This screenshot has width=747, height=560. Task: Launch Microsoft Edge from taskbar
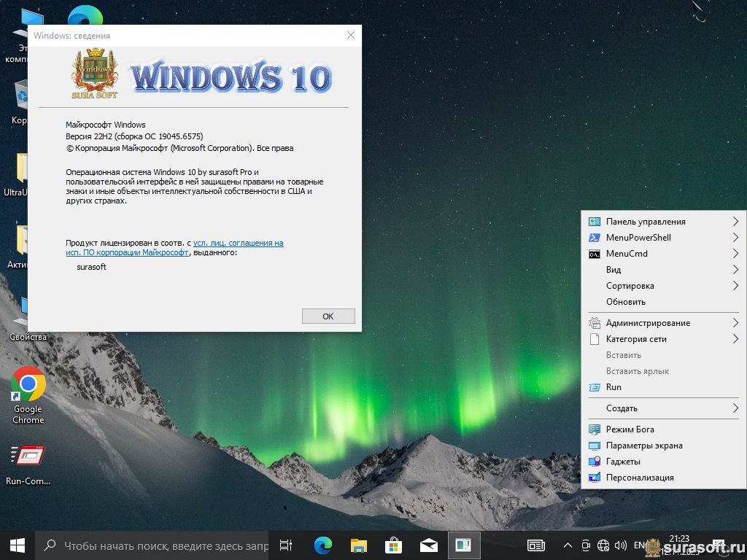322,545
